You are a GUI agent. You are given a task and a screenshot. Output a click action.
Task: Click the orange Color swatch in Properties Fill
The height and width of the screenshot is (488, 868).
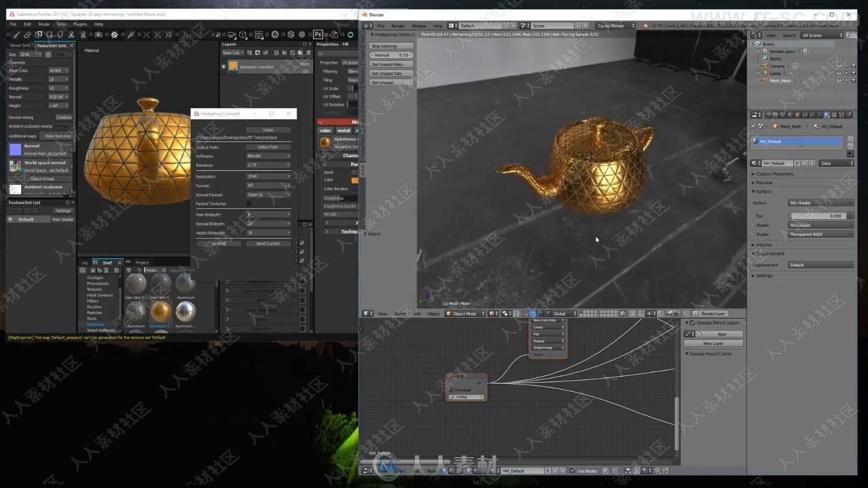point(355,180)
